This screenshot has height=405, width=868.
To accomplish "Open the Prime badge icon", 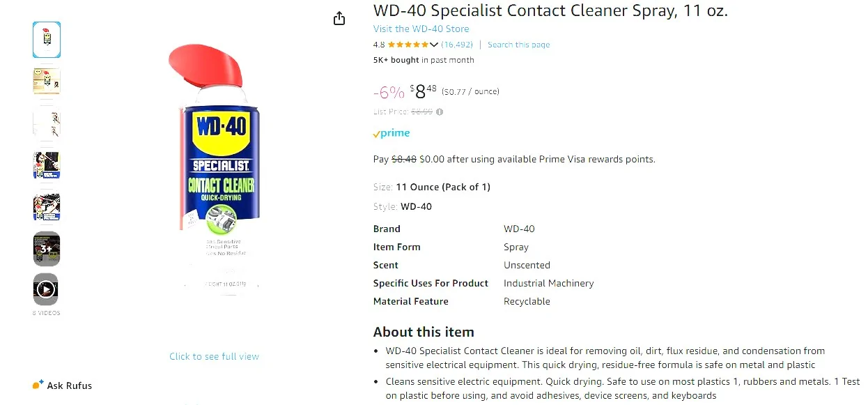I will pyautogui.click(x=390, y=132).
